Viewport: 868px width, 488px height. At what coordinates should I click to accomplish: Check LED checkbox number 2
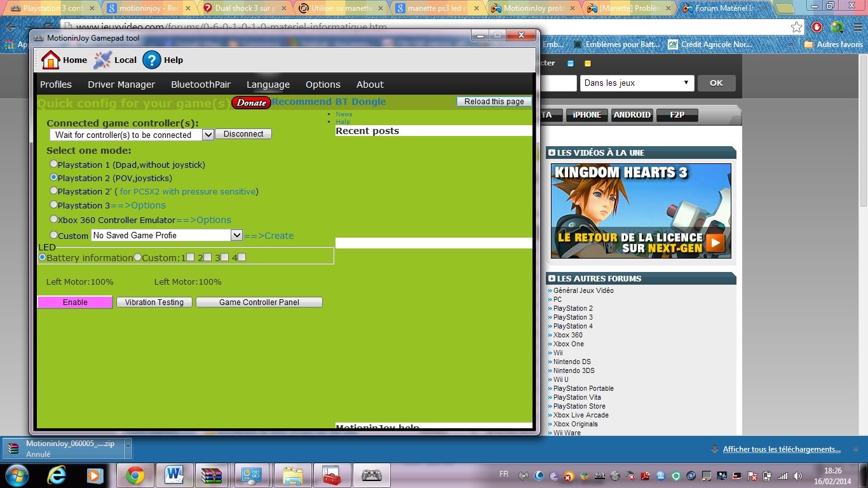(x=208, y=257)
